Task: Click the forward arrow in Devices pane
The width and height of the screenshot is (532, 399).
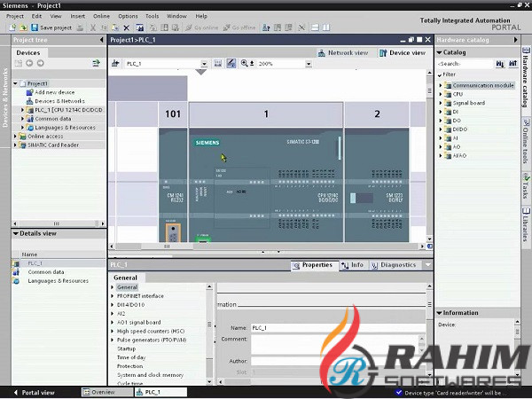Action: point(41,63)
